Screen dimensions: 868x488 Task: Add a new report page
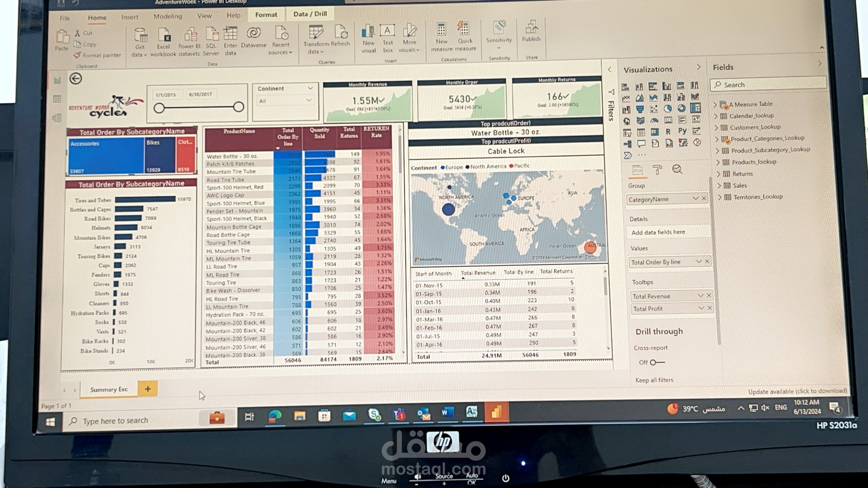148,389
